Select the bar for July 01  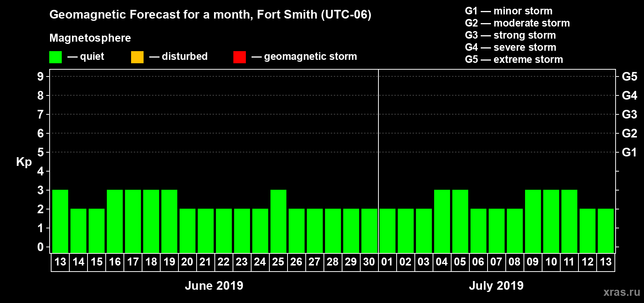(x=388, y=231)
